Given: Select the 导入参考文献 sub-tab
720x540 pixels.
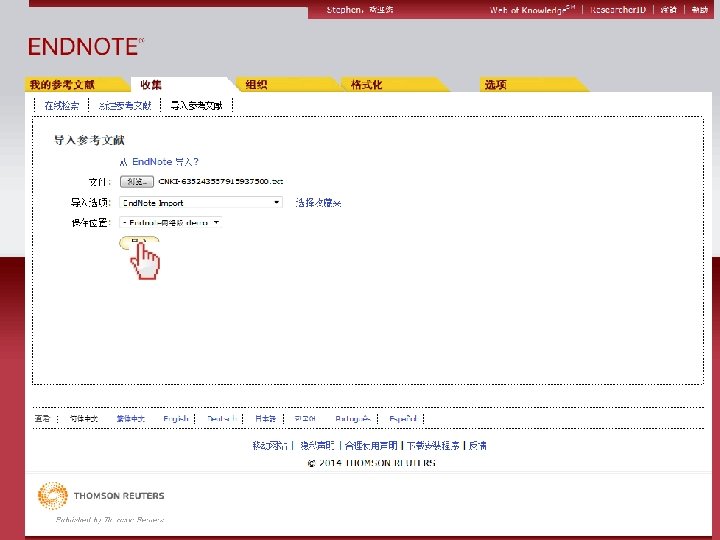Looking at the screenshot, I should (197, 106).
